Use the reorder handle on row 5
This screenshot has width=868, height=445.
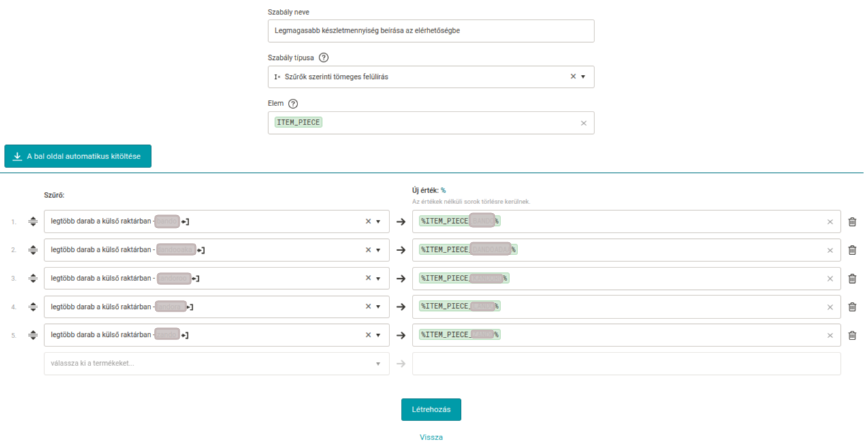[x=32, y=335]
